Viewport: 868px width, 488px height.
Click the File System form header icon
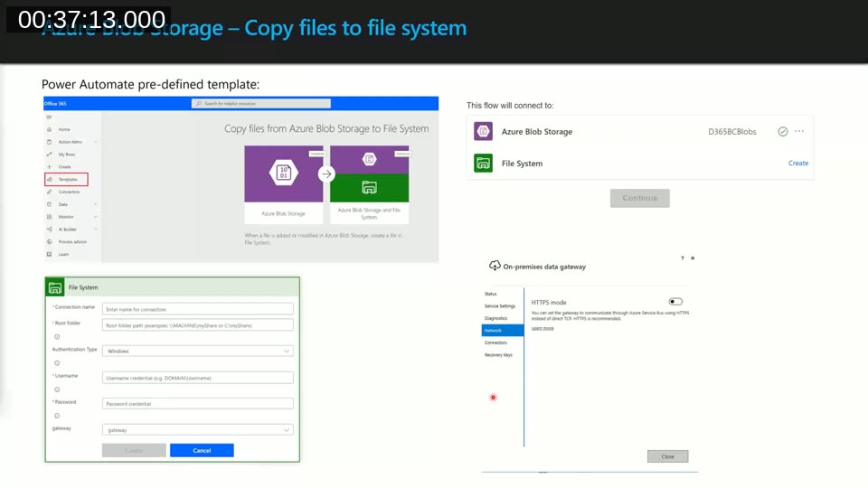55,287
